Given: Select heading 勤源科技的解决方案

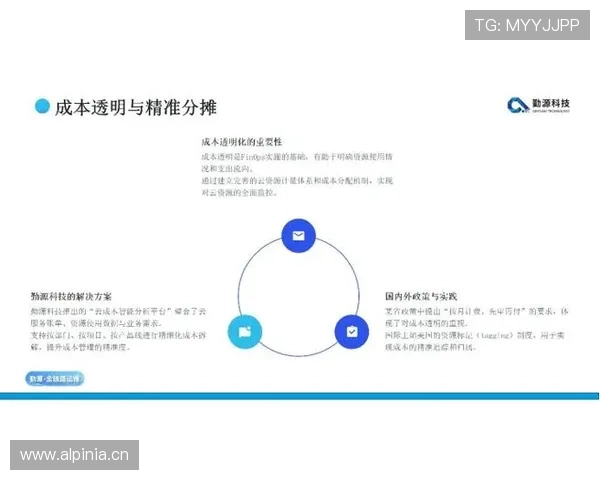Looking at the screenshot, I should click(71, 296).
